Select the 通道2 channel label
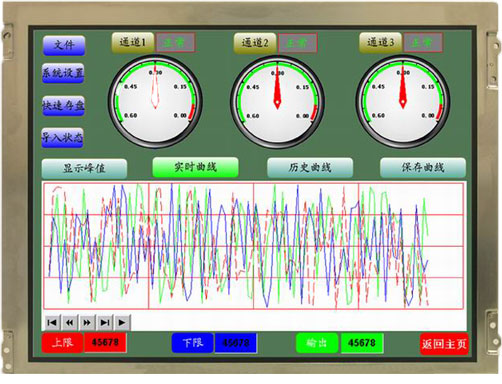The image size is (502, 384). (x=255, y=43)
